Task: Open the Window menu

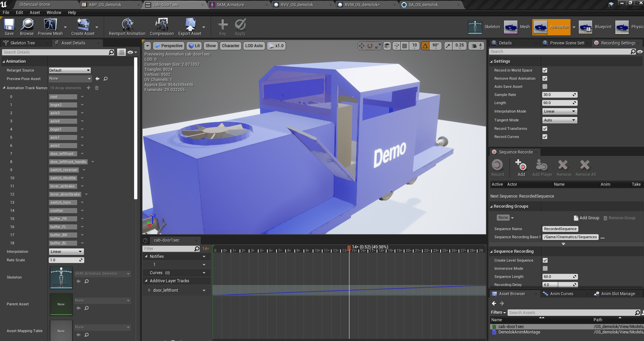Action: point(54,12)
